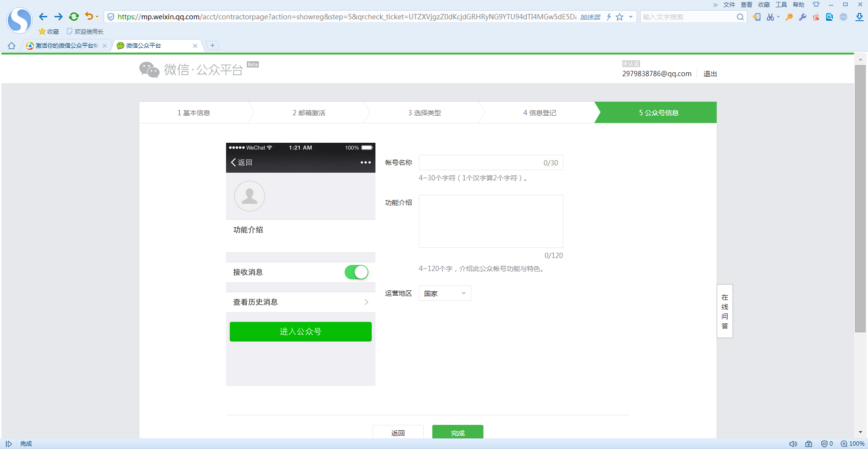
Task: Click the shirt skin-change icon
Action: pos(816,4)
